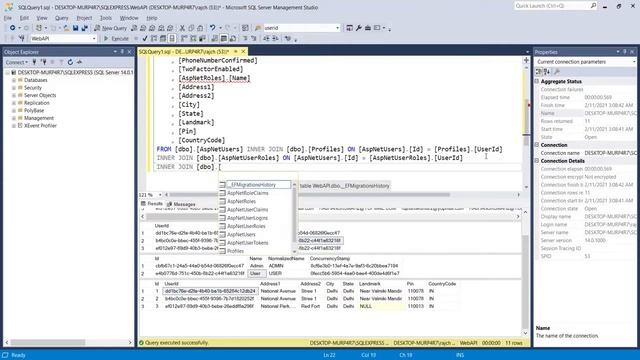Switch to the Messages tab

click(x=181, y=204)
